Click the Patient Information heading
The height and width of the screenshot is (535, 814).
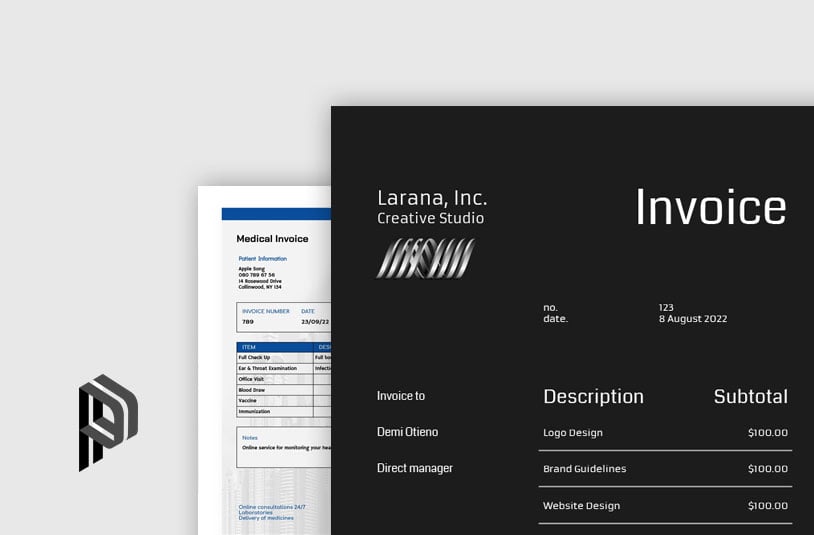pos(262,258)
